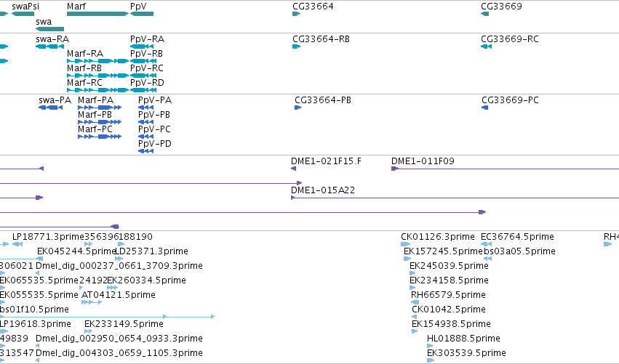This screenshot has height=364, width=619.
Task: Open EST EK233149.5prime
Action: [124, 324]
